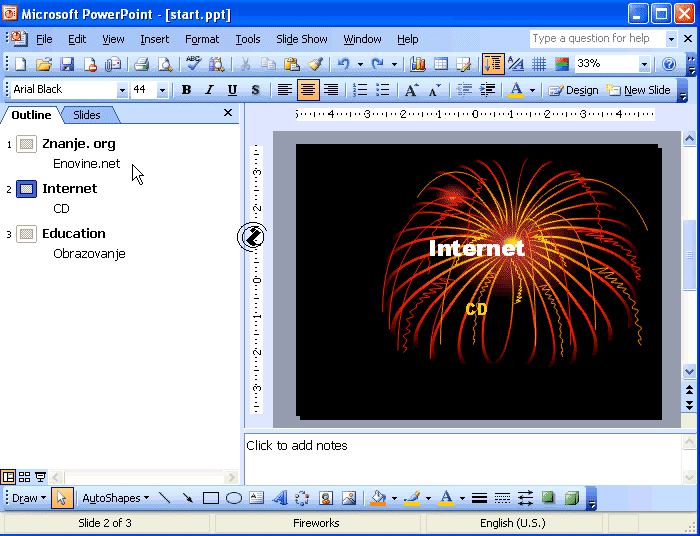The image size is (700, 536).
Task: Insert WordArt from the drawing toolbar
Action: point(279,498)
